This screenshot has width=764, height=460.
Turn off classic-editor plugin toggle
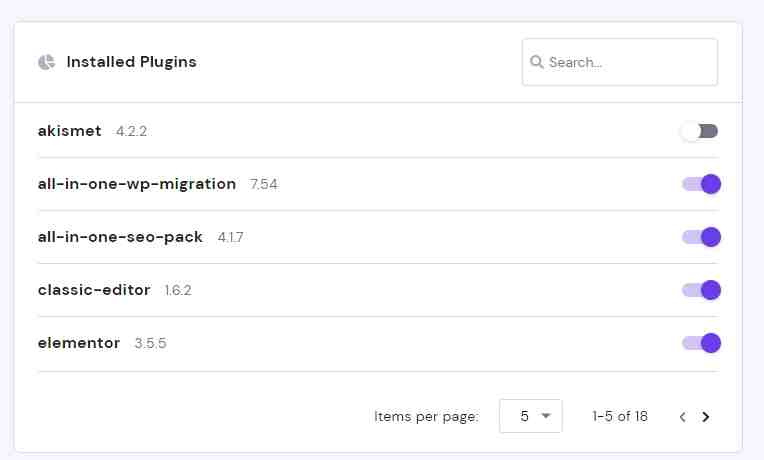pyautogui.click(x=702, y=290)
